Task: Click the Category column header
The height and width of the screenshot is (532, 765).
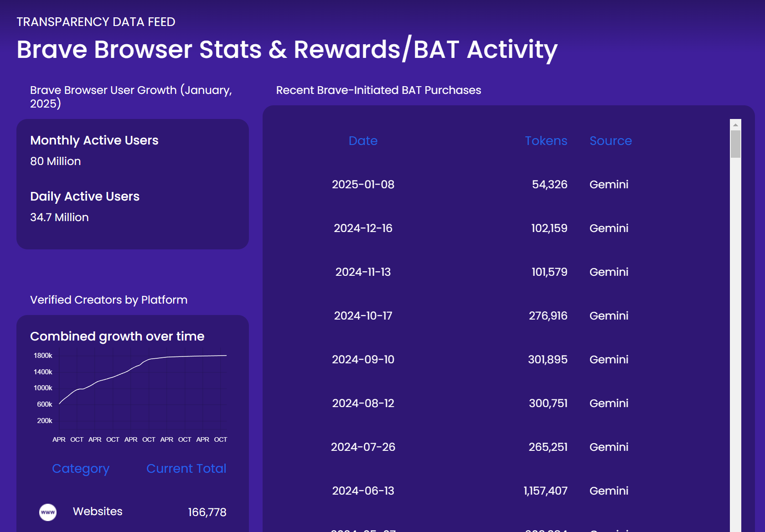Action: tap(81, 468)
